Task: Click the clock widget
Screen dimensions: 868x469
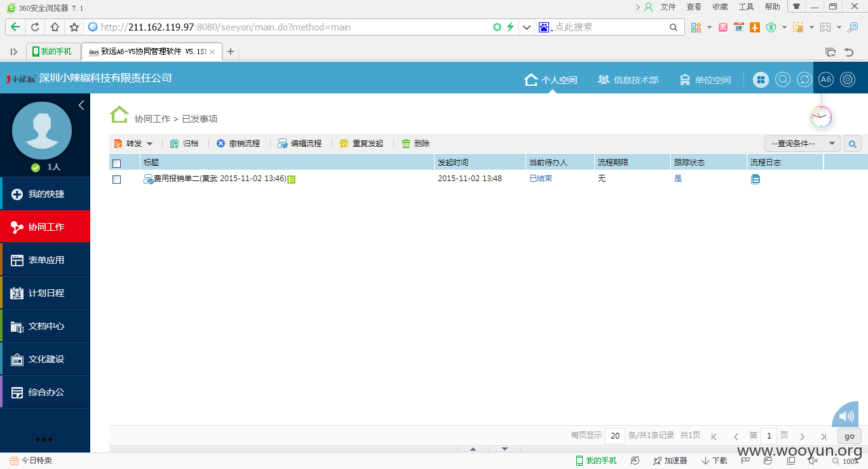Action: coord(821,117)
